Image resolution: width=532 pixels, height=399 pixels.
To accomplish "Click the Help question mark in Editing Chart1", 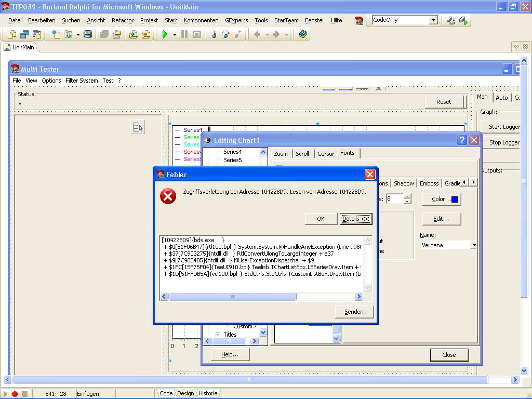I will [x=462, y=140].
